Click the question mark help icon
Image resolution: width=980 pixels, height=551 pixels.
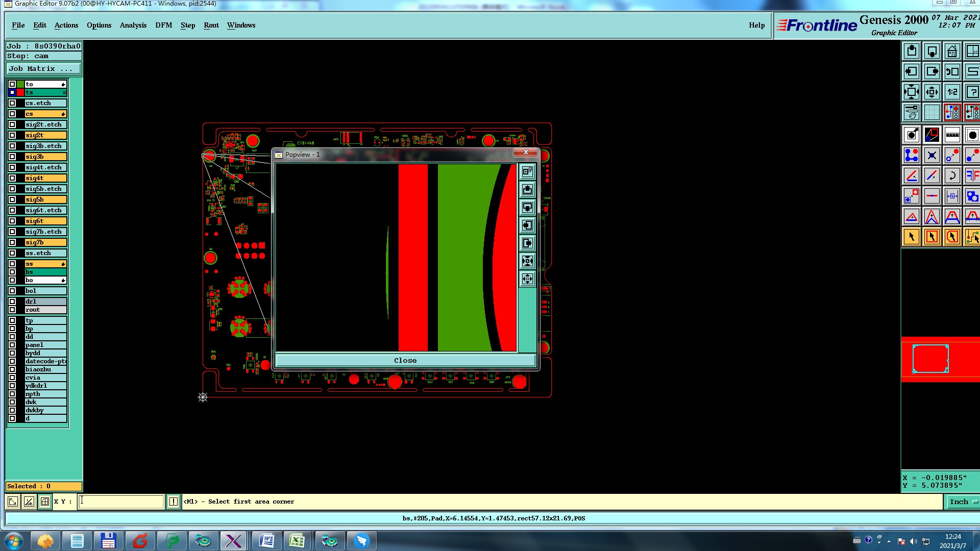point(972,92)
